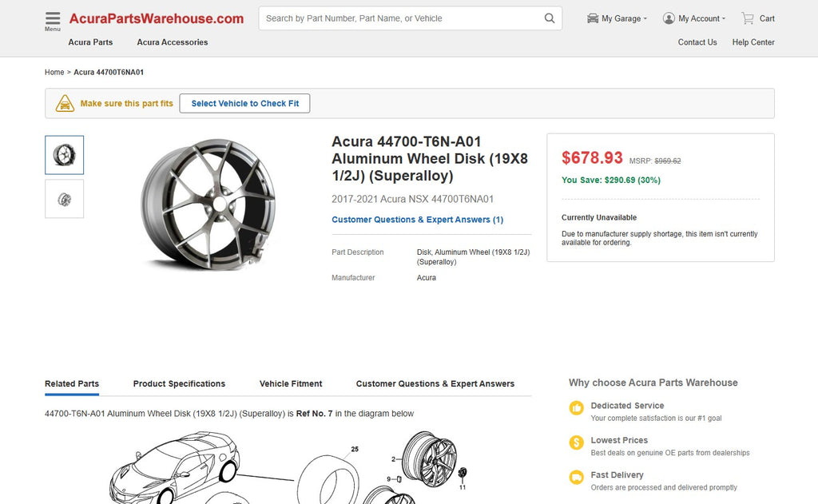
Task: Go to the Help Center page
Action: pyautogui.click(x=752, y=42)
